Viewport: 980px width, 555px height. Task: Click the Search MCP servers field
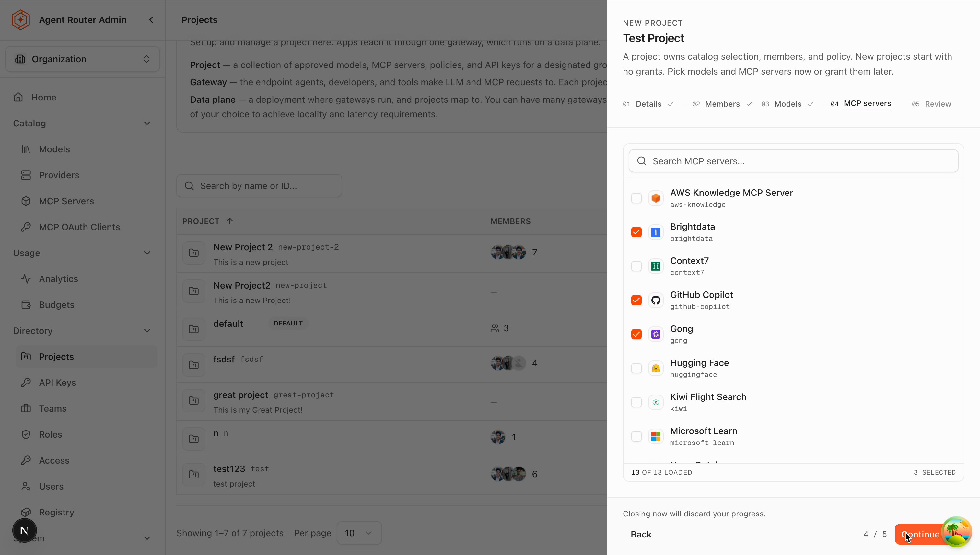pyautogui.click(x=793, y=161)
